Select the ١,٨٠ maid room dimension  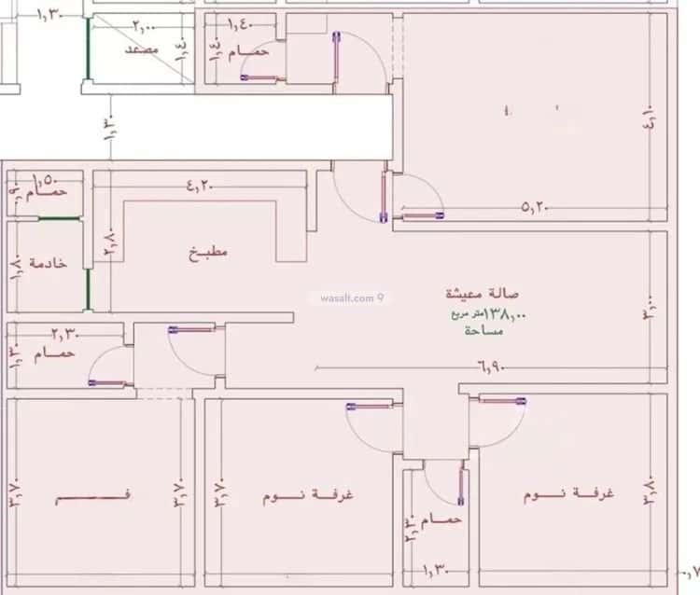[15, 268]
